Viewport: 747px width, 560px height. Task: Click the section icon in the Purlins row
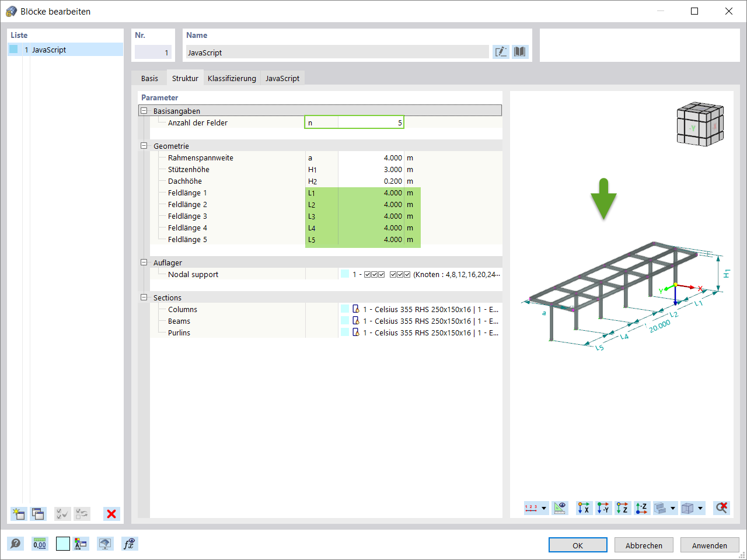tap(356, 332)
